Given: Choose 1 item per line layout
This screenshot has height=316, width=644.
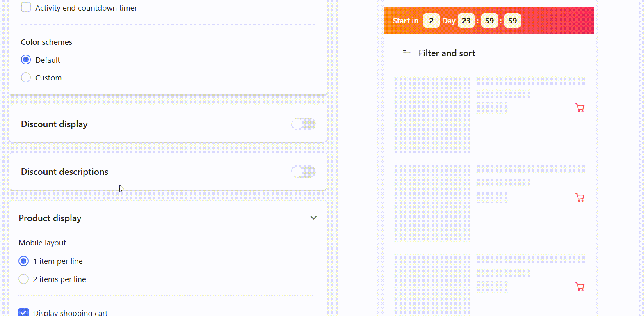Looking at the screenshot, I should click(24, 261).
